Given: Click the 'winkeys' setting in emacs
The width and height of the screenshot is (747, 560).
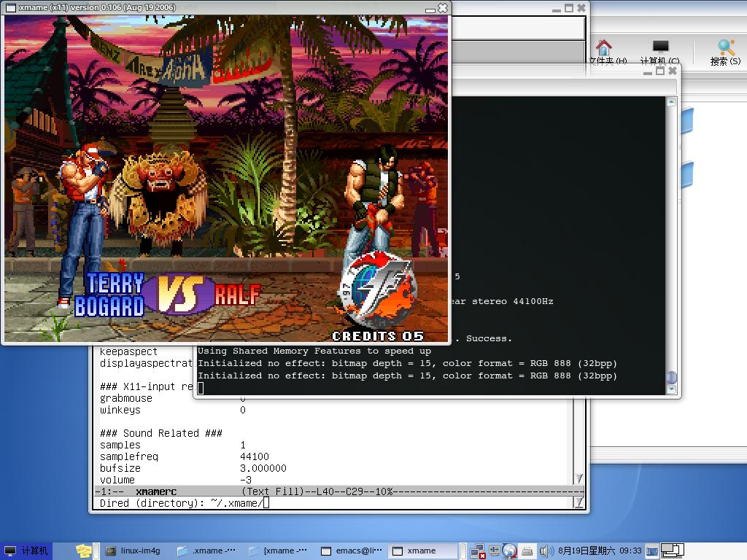Looking at the screenshot, I should (x=120, y=410).
